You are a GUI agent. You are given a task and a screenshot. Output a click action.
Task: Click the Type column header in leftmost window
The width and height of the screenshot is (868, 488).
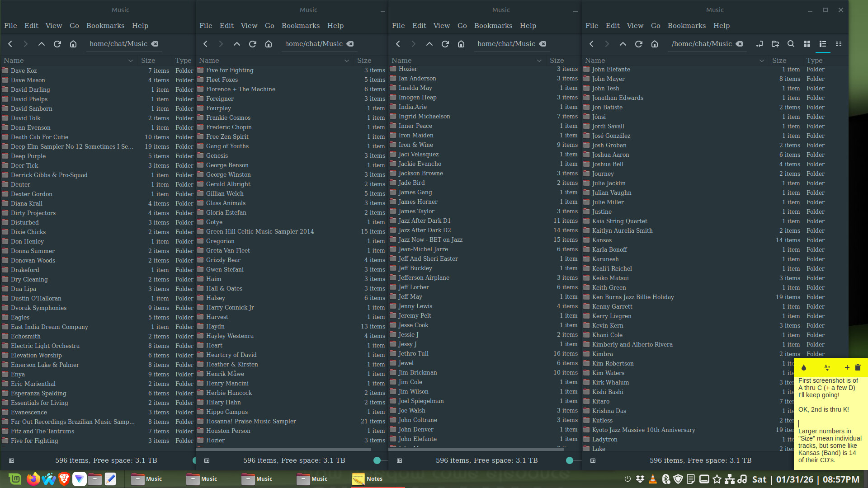click(x=183, y=61)
